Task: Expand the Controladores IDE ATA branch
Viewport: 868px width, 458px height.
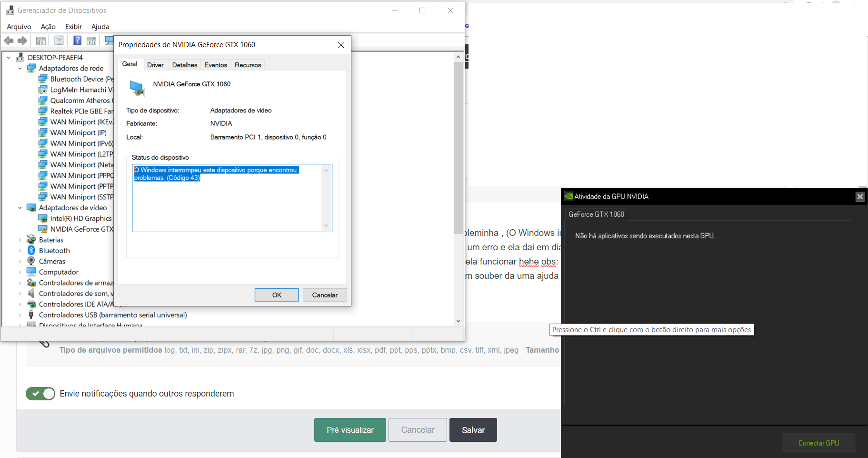Action: (20, 304)
